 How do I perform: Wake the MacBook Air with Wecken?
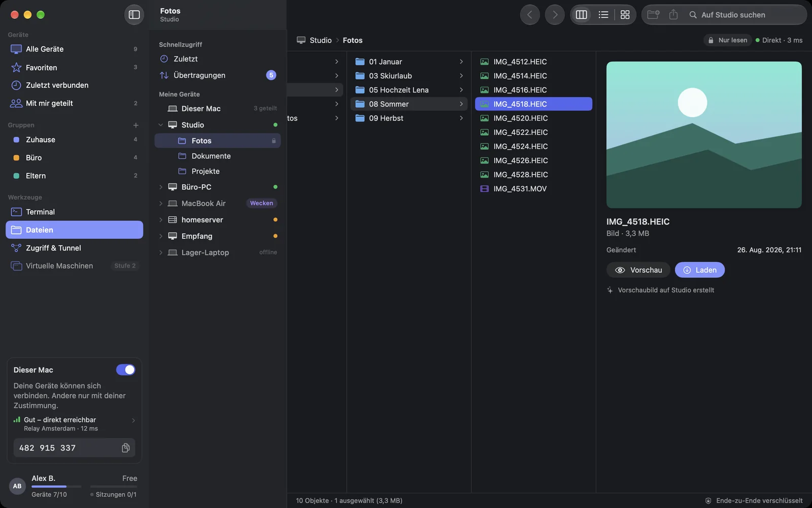[261, 203]
